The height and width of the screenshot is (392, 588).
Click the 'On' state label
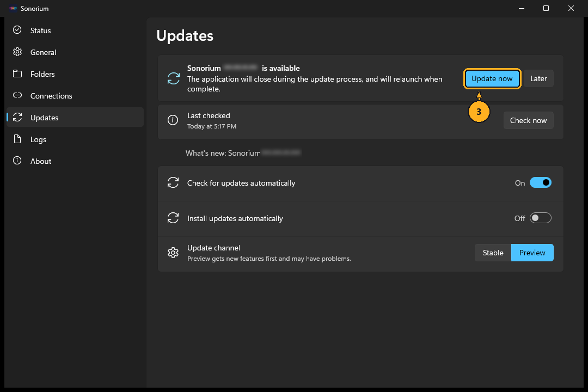pyautogui.click(x=520, y=183)
